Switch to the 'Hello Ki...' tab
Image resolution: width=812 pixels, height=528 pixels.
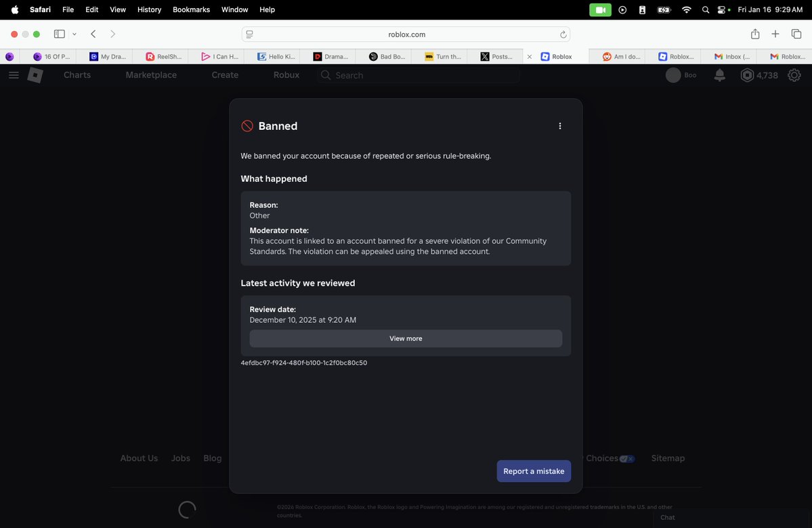point(276,56)
